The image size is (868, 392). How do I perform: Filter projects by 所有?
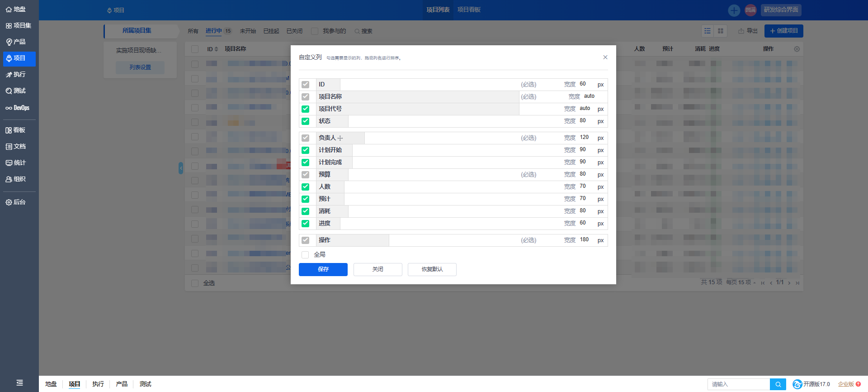193,31
